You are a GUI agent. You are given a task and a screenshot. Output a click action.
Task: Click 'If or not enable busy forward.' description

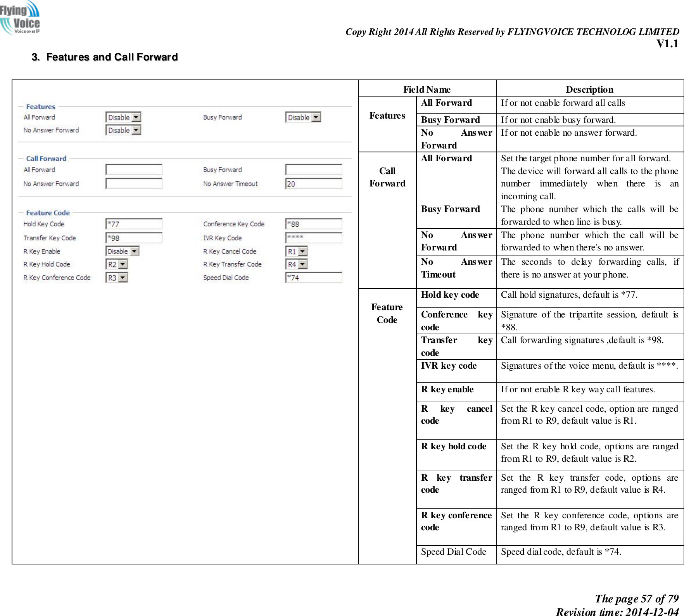[558, 120]
